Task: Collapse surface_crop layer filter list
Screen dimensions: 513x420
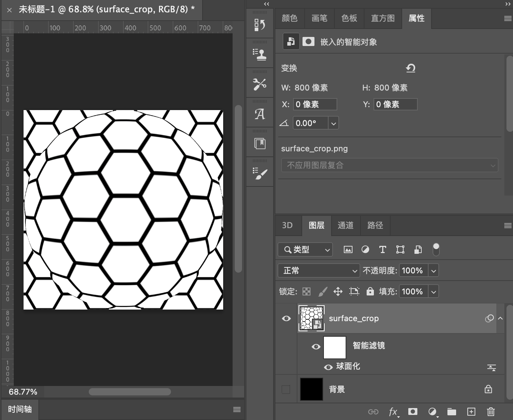Action: [500, 318]
